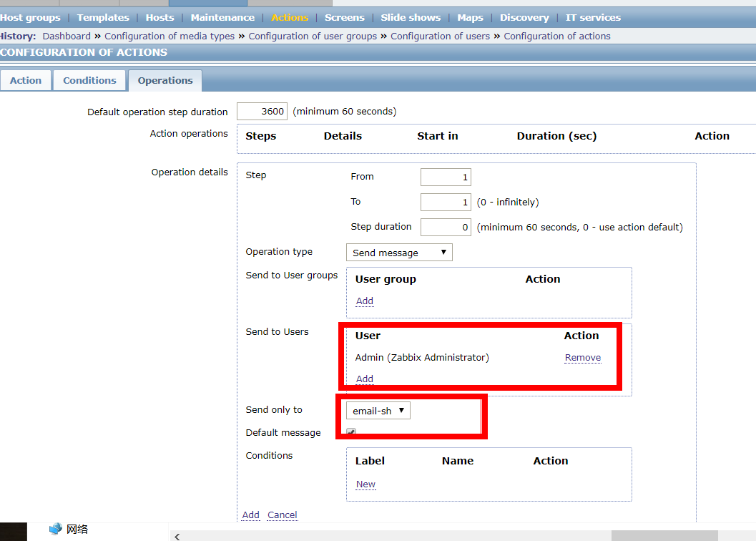Click the Step To input field
Viewport: 756px width, 541px height.
tap(446, 203)
